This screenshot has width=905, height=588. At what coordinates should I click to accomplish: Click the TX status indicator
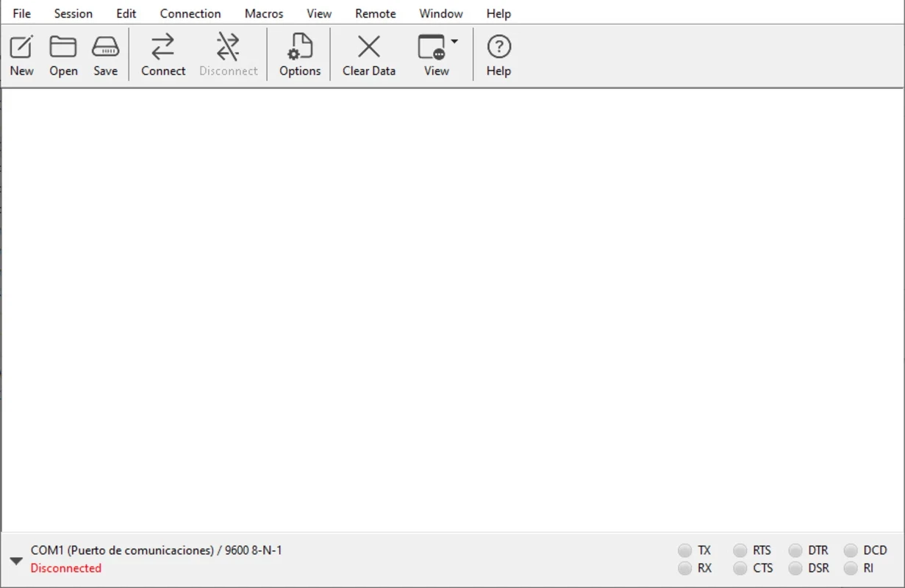pyautogui.click(x=685, y=551)
